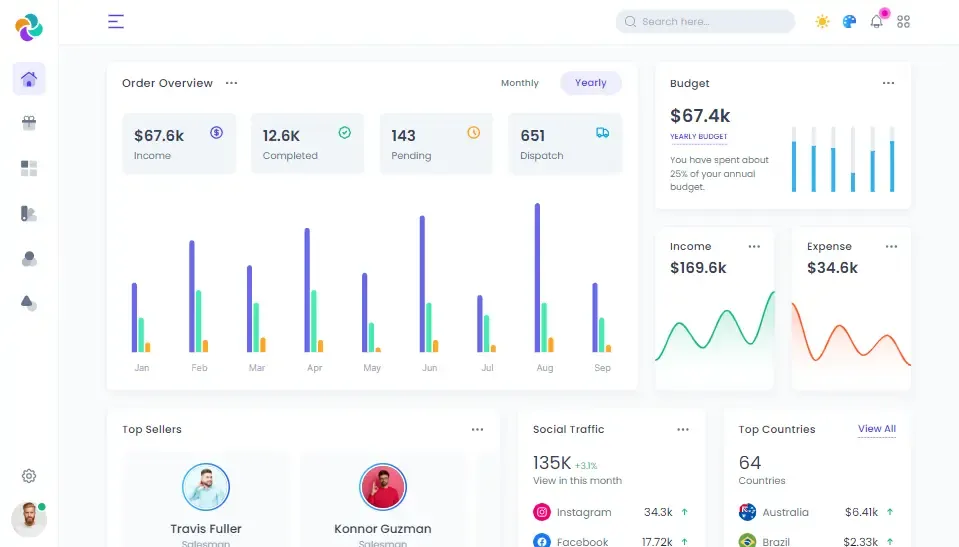
Task: Open the overlapping circles sidebar icon
Action: click(29, 259)
